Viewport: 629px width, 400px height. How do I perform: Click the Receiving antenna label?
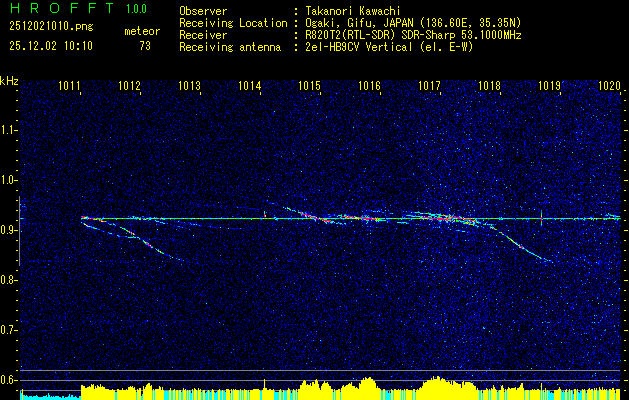point(230,47)
